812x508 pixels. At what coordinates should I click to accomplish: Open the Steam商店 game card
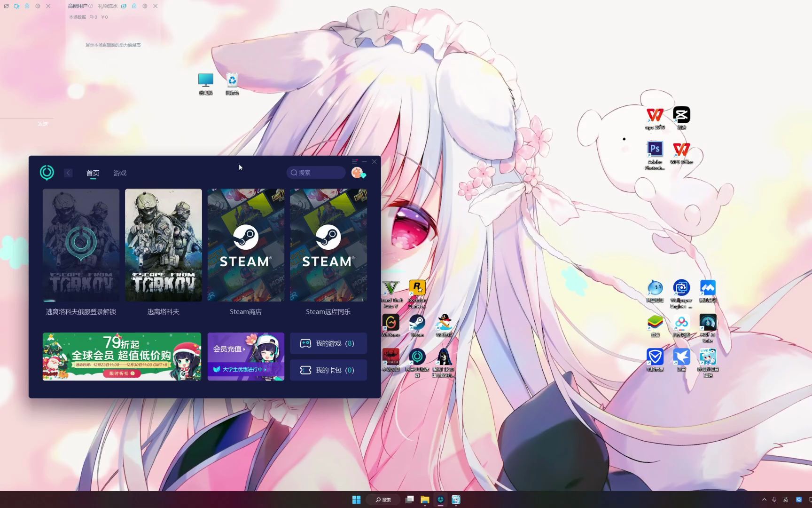click(246, 245)
